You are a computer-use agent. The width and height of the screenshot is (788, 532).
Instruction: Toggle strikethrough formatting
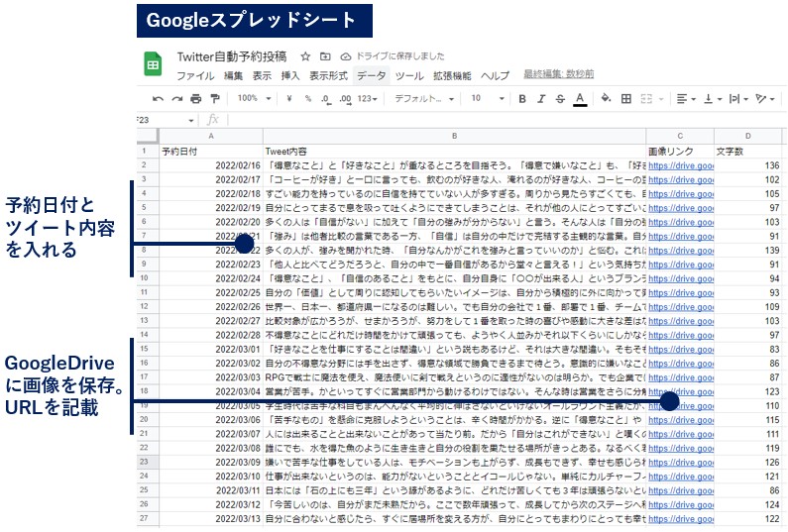coord(560,99)
